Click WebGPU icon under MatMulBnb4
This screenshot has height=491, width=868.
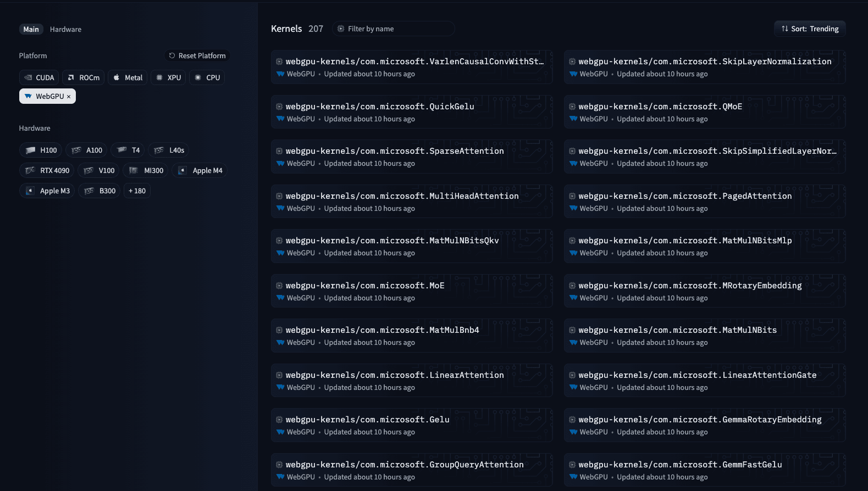(x=280, y=342)
